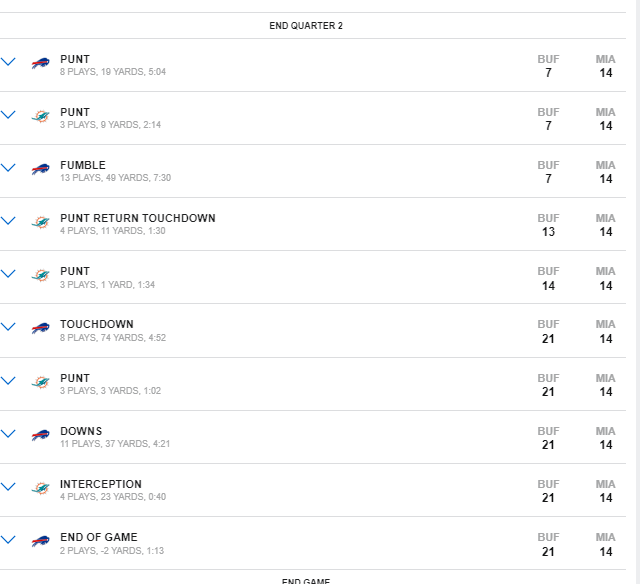Click Dolphins logo beside INTERCEPTION drive
Screen dimensions: 640x584
click(x=40, y=489)
